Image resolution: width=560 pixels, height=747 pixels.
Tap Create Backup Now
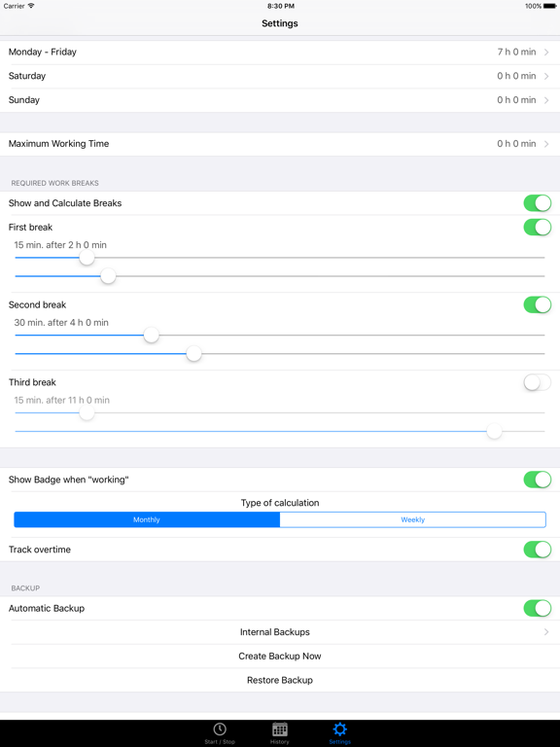pos(280,656)
